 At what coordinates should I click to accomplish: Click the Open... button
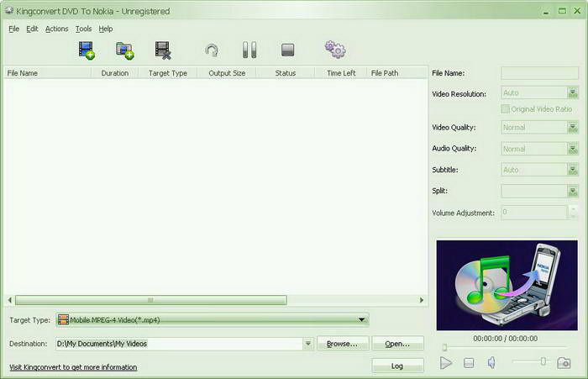397,344
